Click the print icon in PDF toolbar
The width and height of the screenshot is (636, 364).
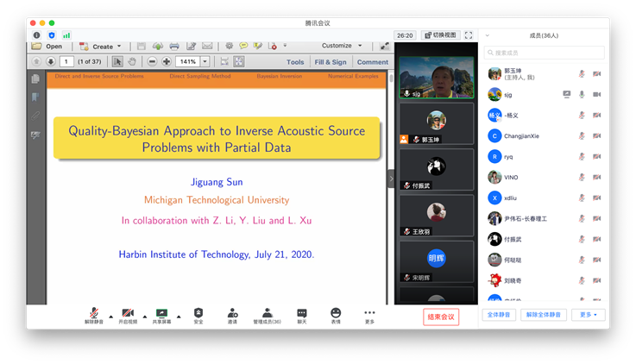174,47
